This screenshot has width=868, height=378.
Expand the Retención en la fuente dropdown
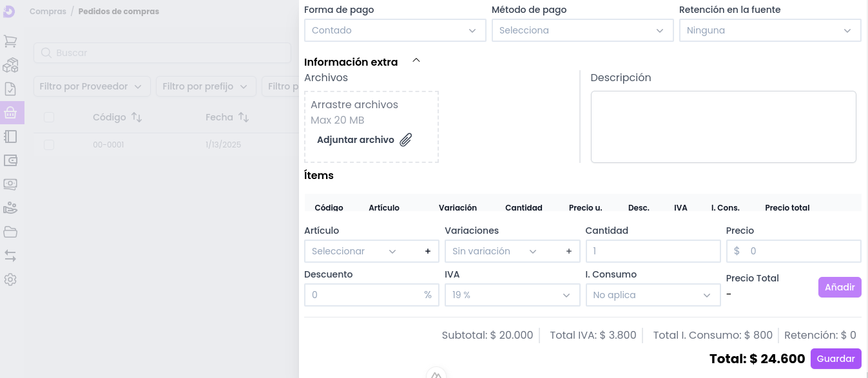[769, 30]
